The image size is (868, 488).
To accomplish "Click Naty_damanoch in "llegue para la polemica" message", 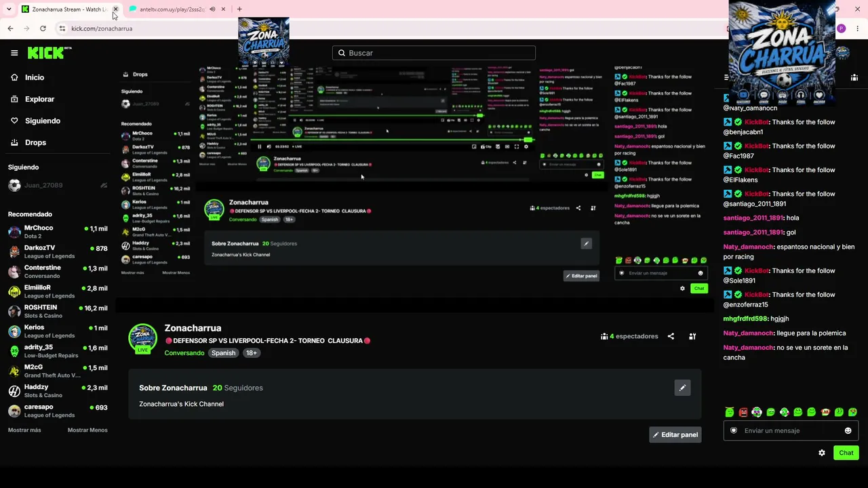I will (x=748, y=333).
